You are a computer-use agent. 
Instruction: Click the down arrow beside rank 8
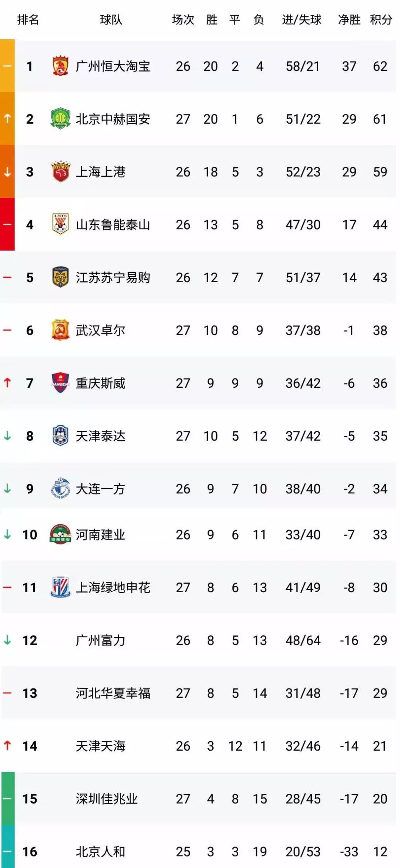[x=7, y=436]
